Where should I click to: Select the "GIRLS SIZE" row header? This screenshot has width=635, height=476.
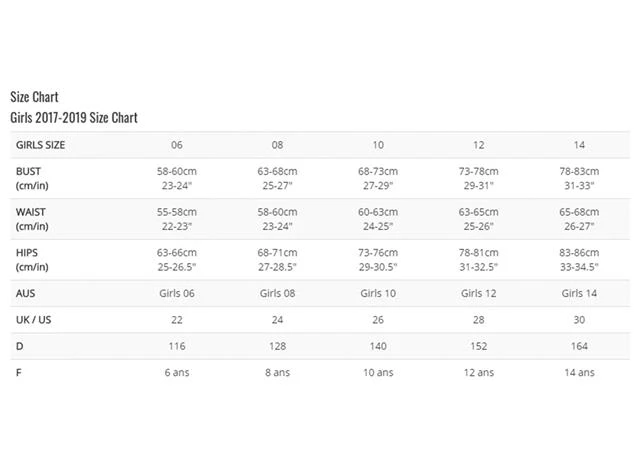(42, 145)
